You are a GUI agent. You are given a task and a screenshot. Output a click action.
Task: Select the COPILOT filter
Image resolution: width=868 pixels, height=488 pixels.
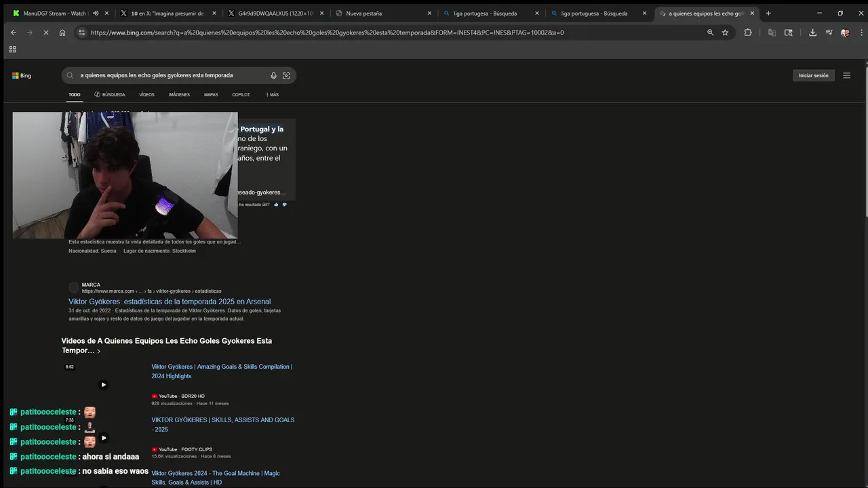point(241,95)
